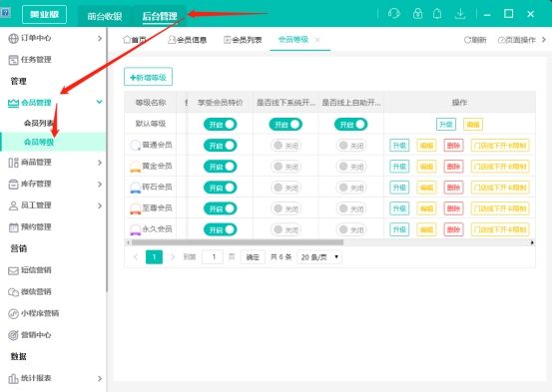Collapse the 会员管理 menu chevron
The width and height of the screenshot is (552, 392).
pos(100,102)
